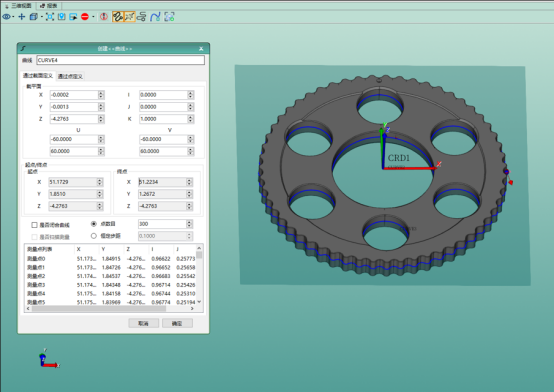Click the red no-entry circle icon
The width and height of the screenshot is (554, 392).
[85, 17]
